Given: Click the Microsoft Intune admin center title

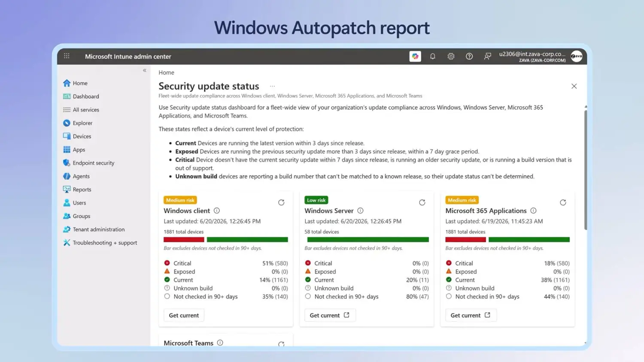Looking at the screenshot, I should tap(128, 57).
